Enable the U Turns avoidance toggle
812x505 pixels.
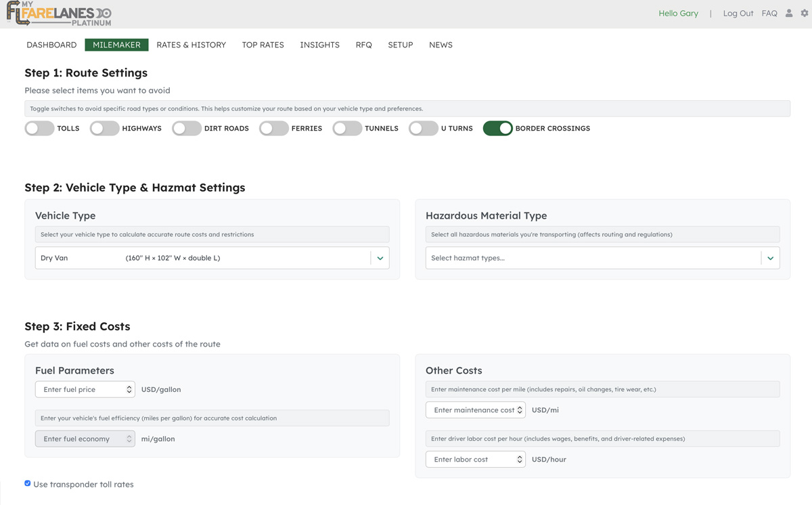pos(424,129)
